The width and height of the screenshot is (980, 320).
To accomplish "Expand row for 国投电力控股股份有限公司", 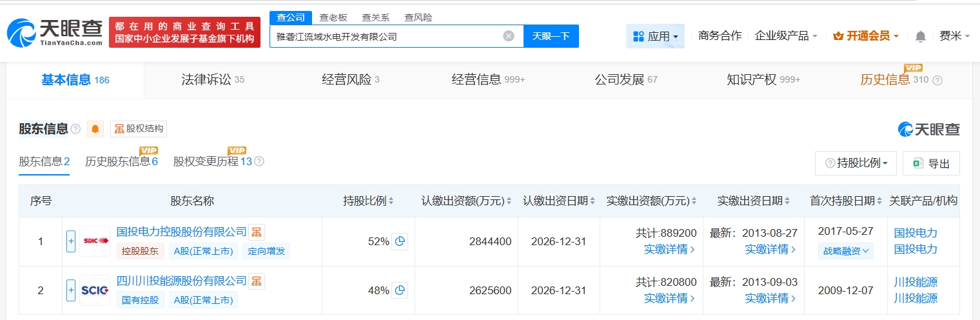I will 72,241.
